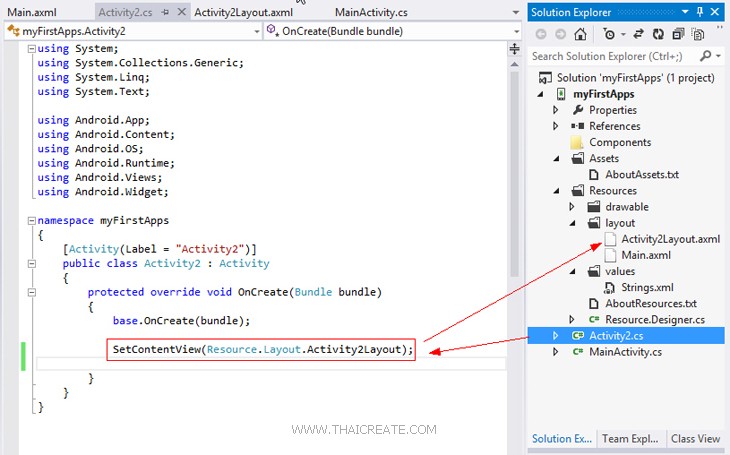Open the Pending Changes Filter dropdown arrow
This screenshot has width=730, height=455.
(623, 34)
